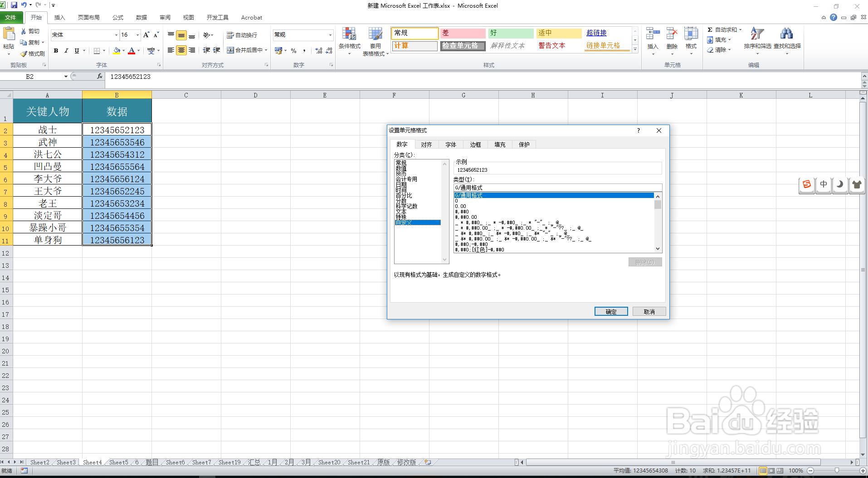Click the increase indent icon
The width and height of the screenshot is (868, 478).
click(x=217, y=50)
